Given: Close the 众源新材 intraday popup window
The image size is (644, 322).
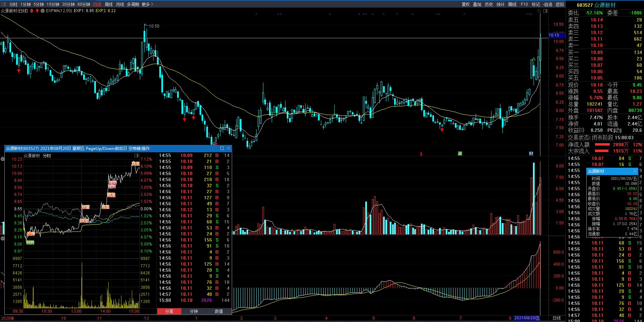Looking at the screenshot, I should 229,148.
